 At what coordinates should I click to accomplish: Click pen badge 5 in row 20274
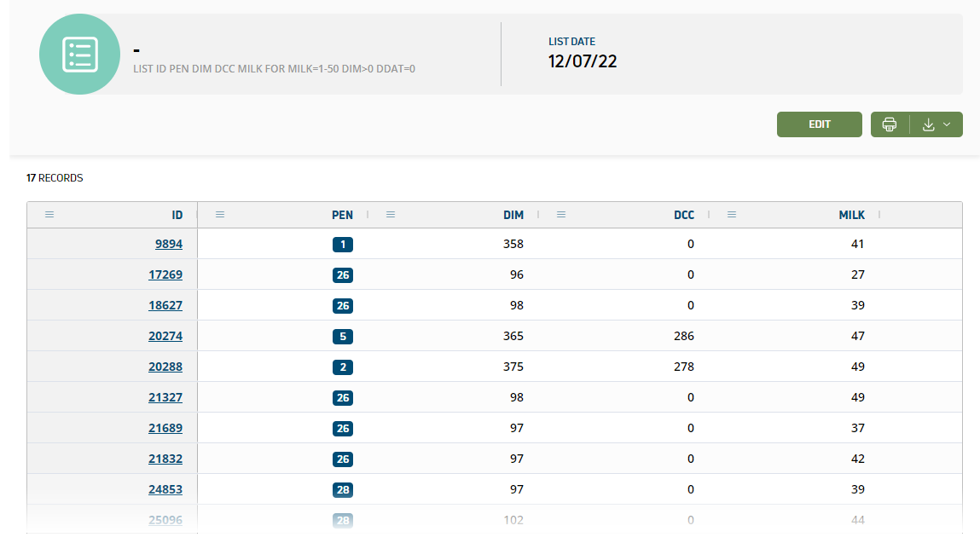pyautogui.click(x=342, y=337)
